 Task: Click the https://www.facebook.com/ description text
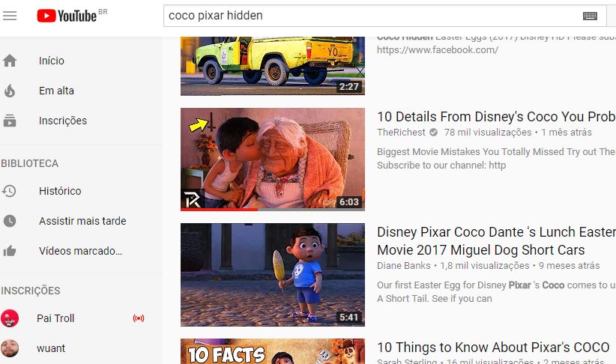point(438,50)
